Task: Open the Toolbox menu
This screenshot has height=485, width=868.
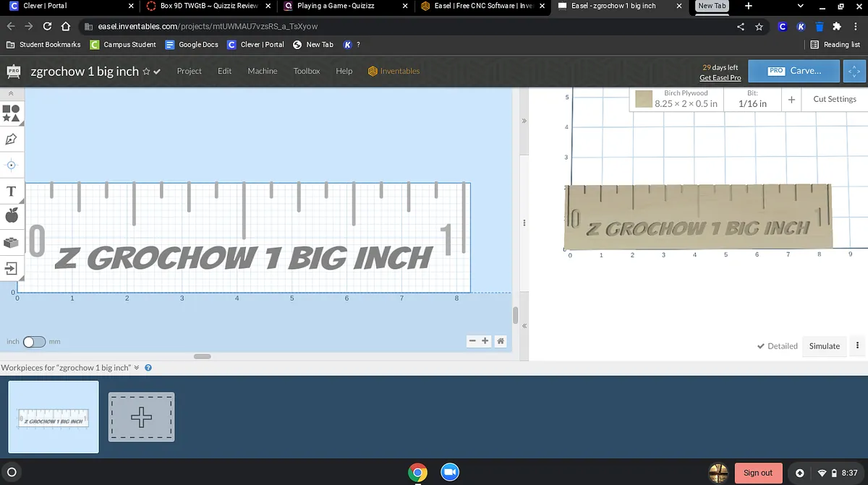Action: click(306, 71)
